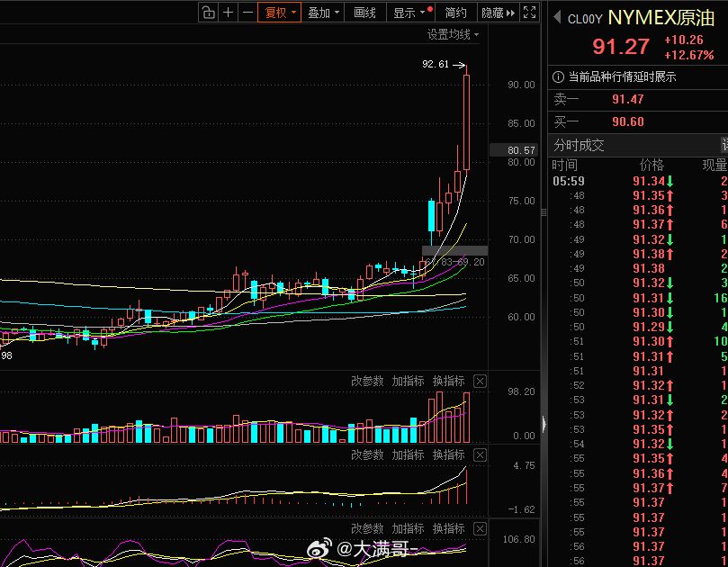Close the first indicator panel via its X
This screenshot has height=567, width=728.
[480, 380]
